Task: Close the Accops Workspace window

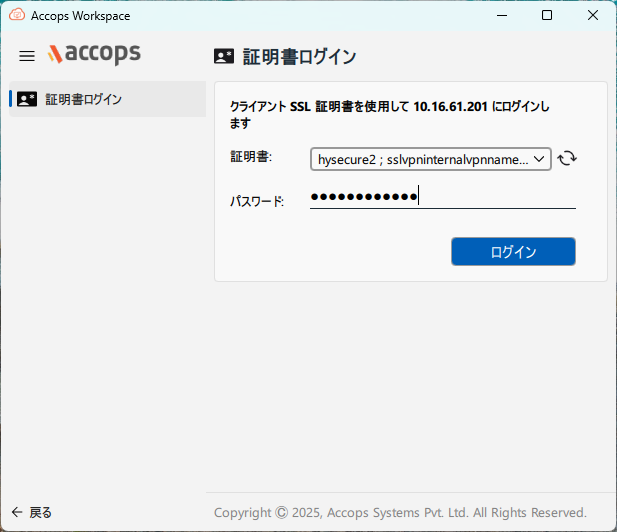Action: 593,15
